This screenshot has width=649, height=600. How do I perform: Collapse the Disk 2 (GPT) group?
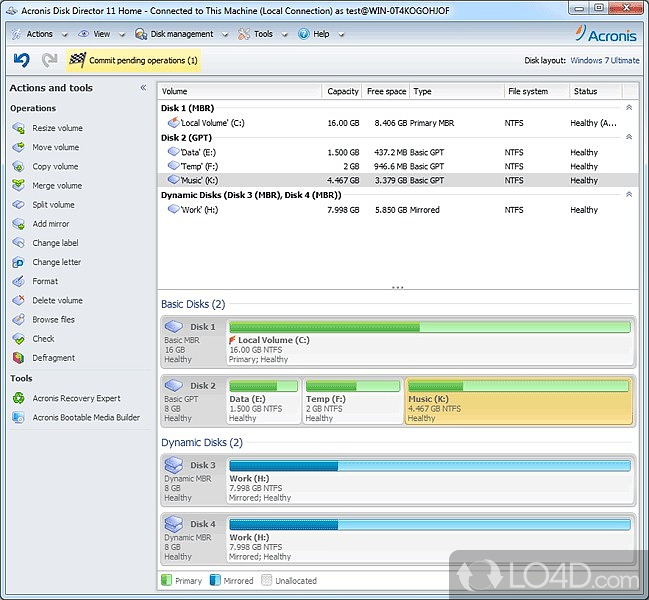(x=629, y=137)
